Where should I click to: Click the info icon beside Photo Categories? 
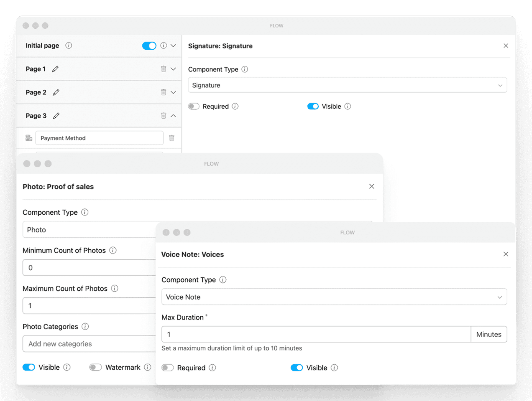click(x=85, y=327)
